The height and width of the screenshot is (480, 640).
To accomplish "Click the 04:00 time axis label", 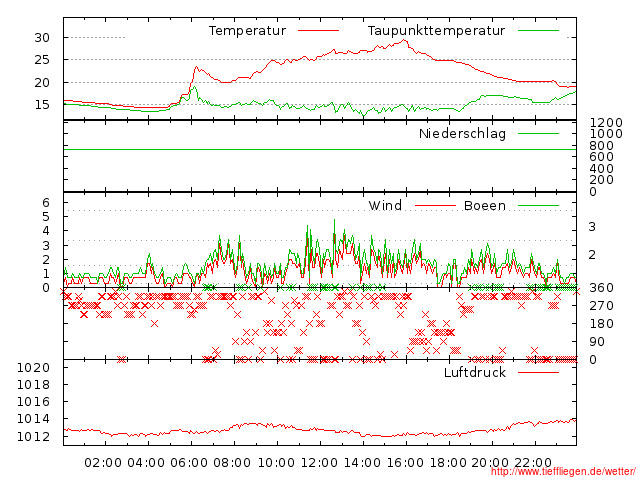I will tap(146, 463).
